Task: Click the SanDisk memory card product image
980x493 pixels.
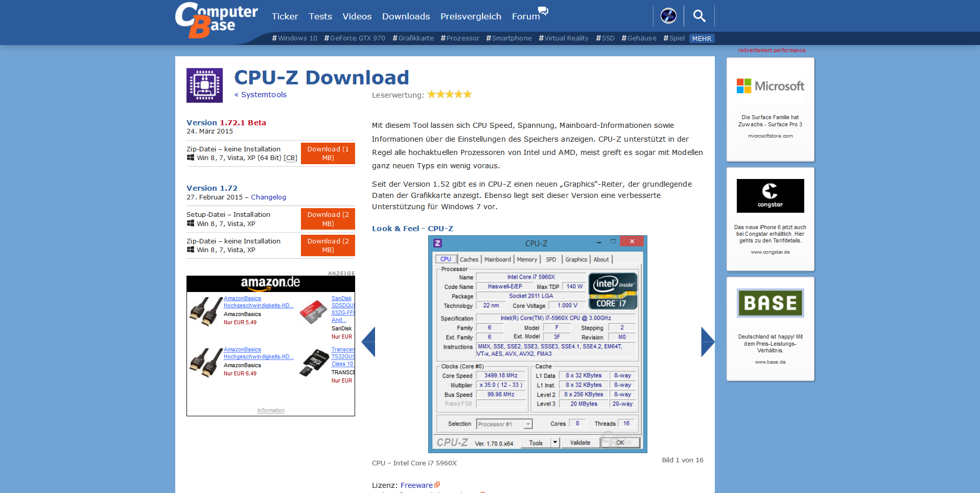Action: coord(313,312)
